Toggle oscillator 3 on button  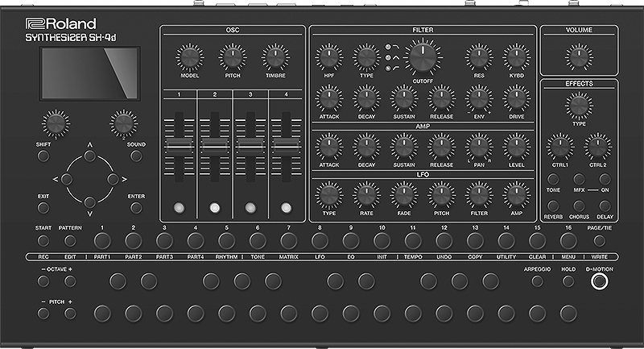click(x=250, y=208)
